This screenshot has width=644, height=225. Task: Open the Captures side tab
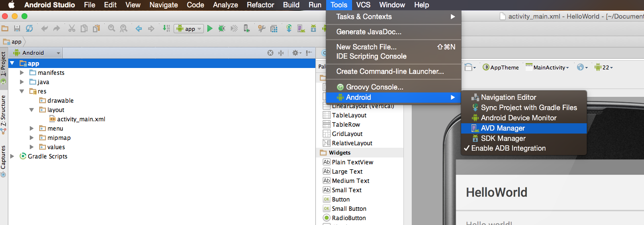[x=3, y=160]
